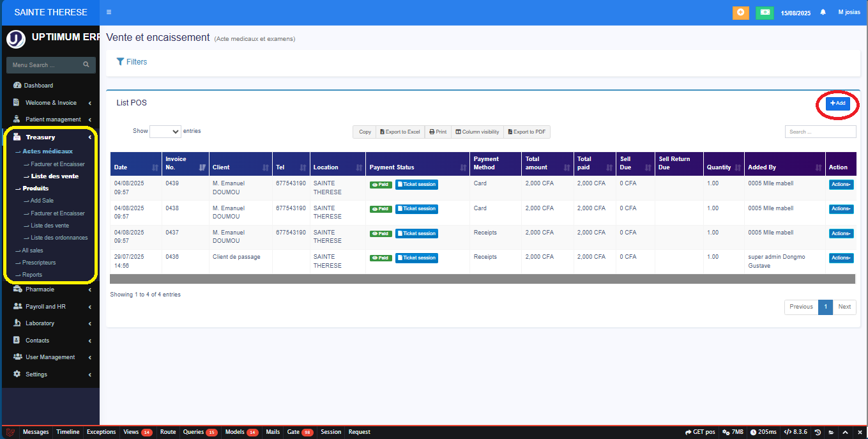This screenshot has height=439, width=868.
Task: Open Actions dropdown for invoice 0436
Action: tap(841, 258)
